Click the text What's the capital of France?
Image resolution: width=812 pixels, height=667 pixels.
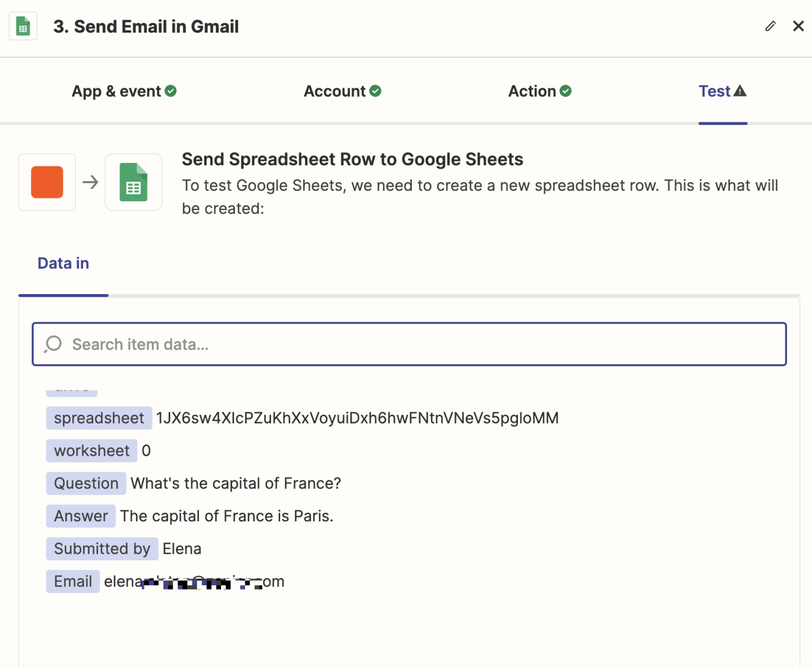click(235, 483)
